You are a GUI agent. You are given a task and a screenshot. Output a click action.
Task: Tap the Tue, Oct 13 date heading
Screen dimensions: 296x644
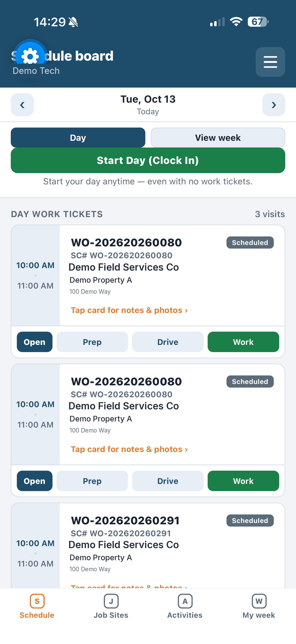pyautogui.click(x=148, y=99)
